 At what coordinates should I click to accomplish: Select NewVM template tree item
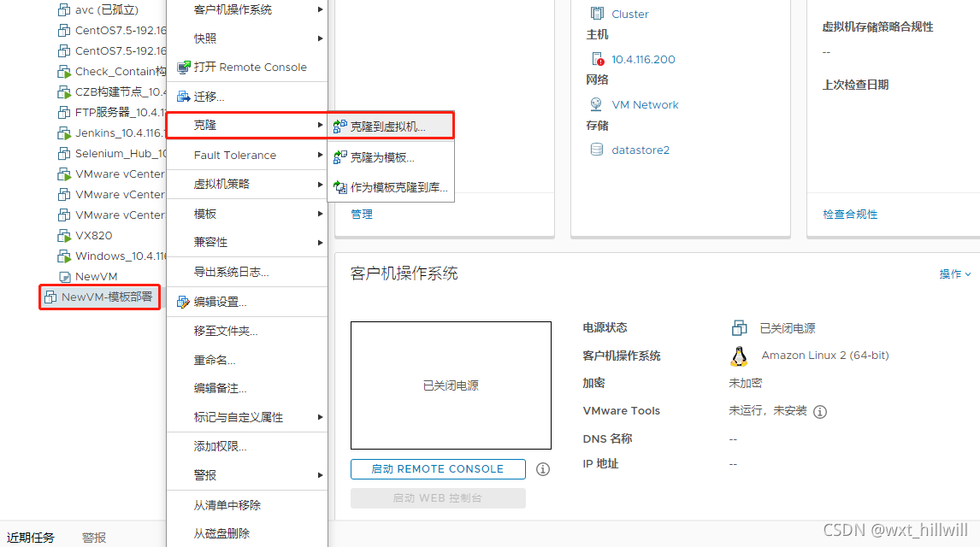click(97, 277)
